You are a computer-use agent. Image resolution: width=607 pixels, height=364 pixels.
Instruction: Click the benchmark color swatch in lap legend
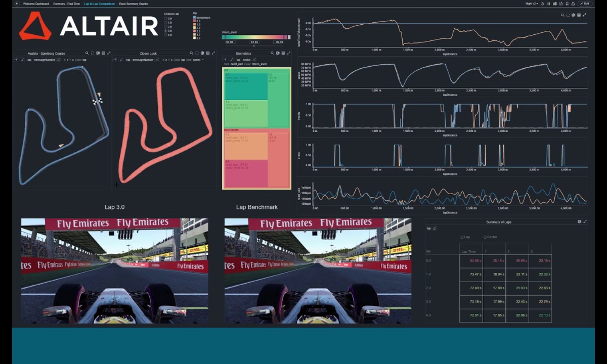click(194, 17)
